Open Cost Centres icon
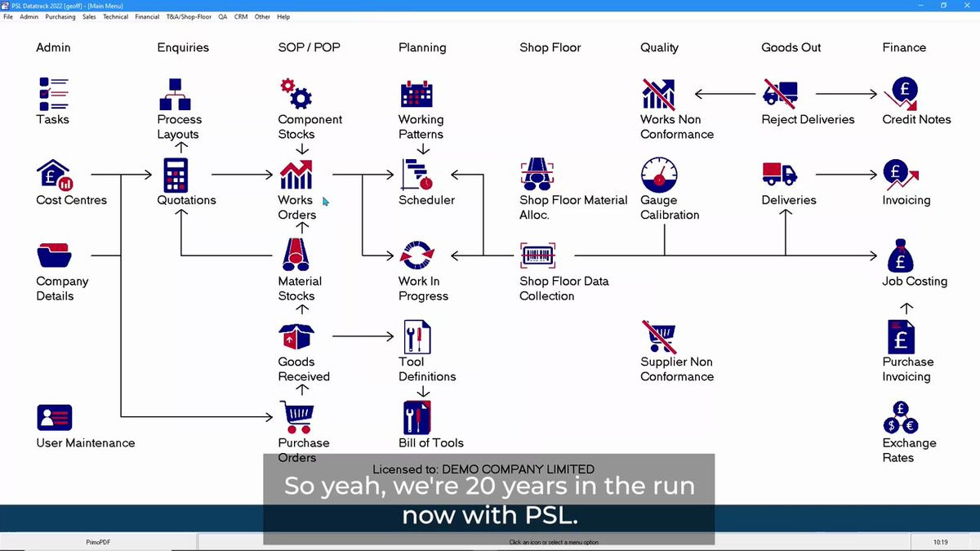Viewport: 980px width, 551px height. tap(55, 175)
